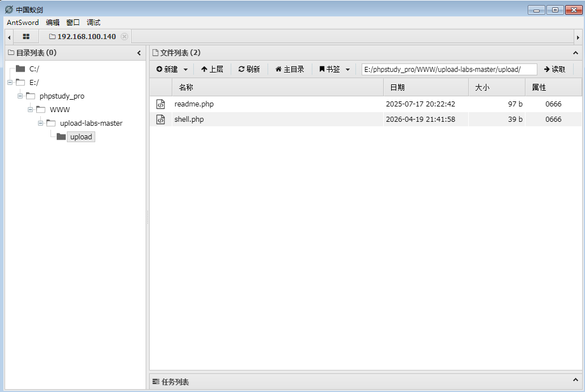Image resolution: width=585 pixels, height=392 pixels.
Task: Collapse the E:/ drive tree node
Action: pos(10,83)
